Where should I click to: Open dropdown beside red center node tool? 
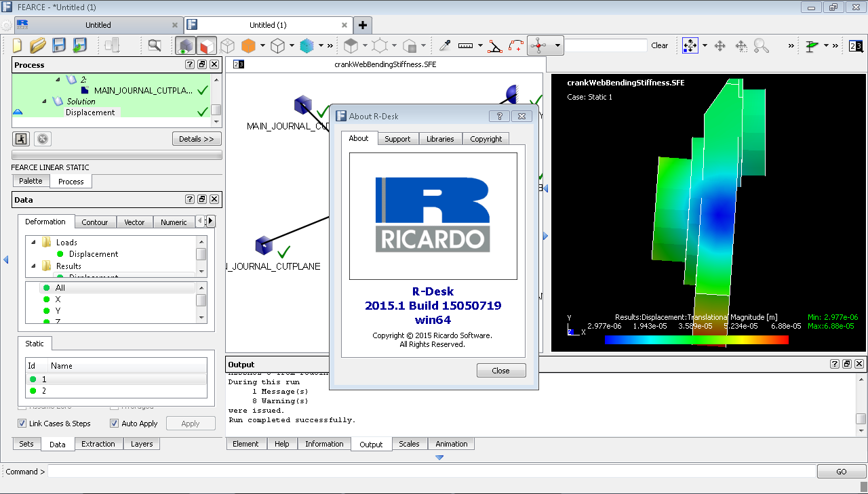557,45
